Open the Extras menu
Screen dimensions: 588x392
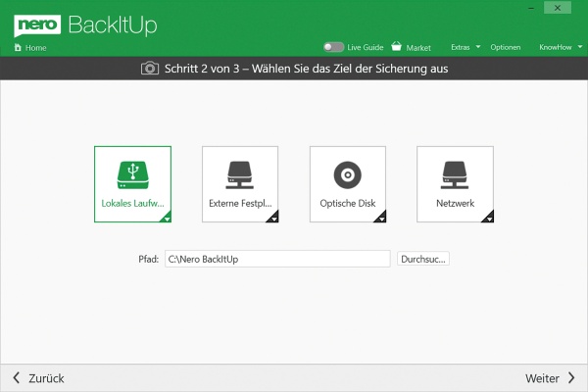pos(461,47)
